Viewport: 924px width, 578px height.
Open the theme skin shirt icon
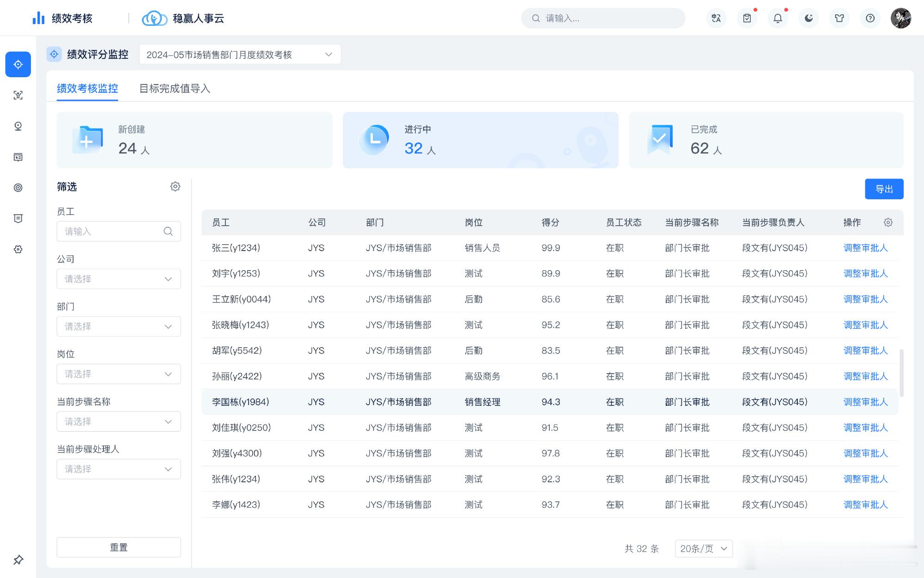point(839,18)
